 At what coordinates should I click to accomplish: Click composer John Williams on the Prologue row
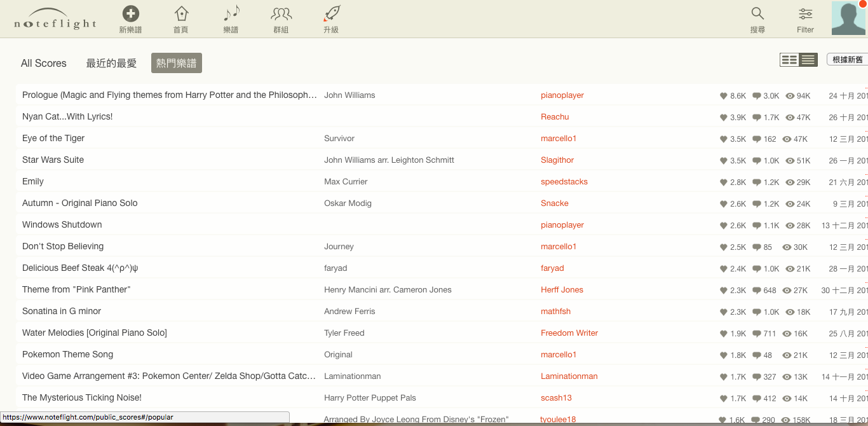[x=349, y=95]
